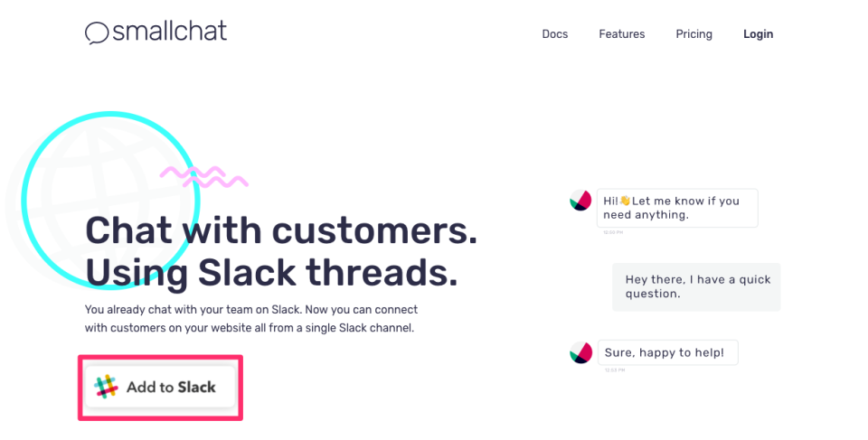The height and width of the screenshot is (440, 868).
Task: Click the You already chat with your team paragraph
Action: click(x=250, y=319)
